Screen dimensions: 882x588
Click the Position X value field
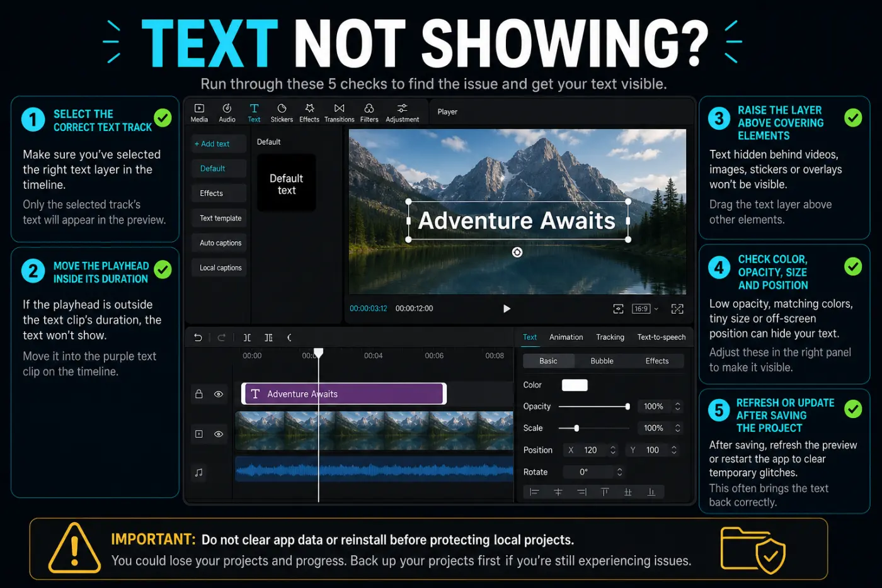(x=591, y=450)
